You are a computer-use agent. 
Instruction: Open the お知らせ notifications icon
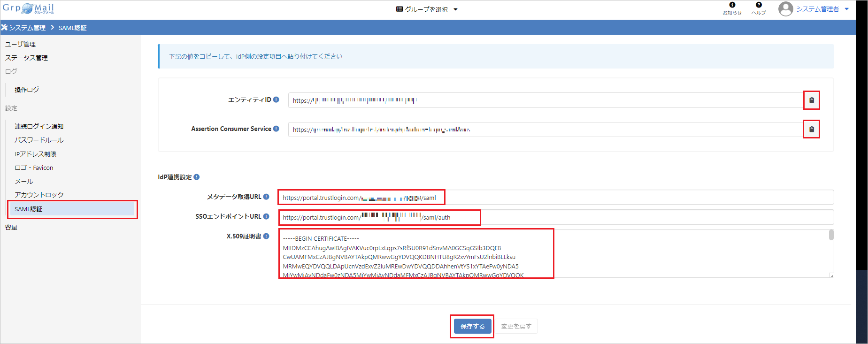click(x=732, y=8)
